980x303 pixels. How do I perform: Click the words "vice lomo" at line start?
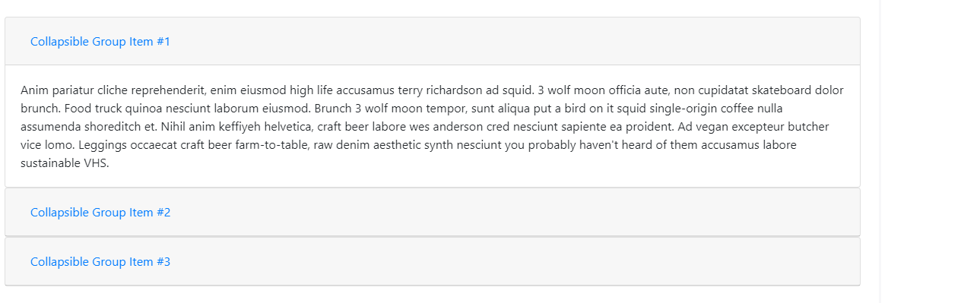(x=42, y=145)
